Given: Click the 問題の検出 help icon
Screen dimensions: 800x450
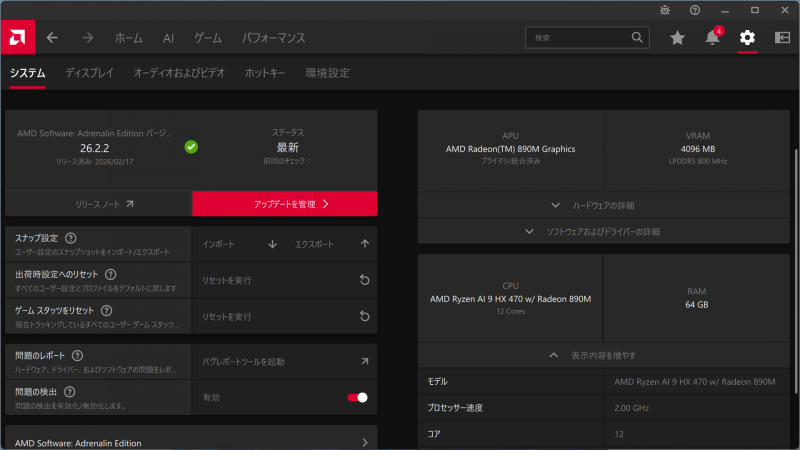Looking at the screenshot, I should tap(69, 392).
